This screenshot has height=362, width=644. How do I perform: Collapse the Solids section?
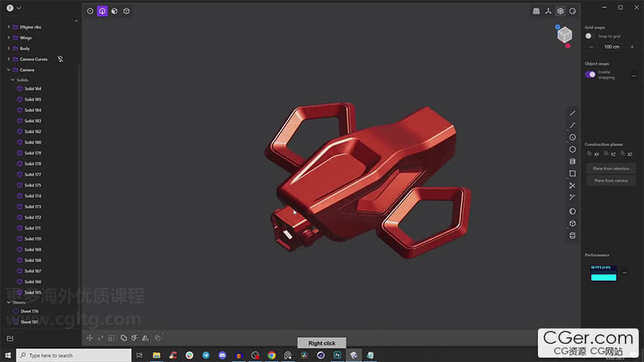pyautogui.click(x=12, y=80)
